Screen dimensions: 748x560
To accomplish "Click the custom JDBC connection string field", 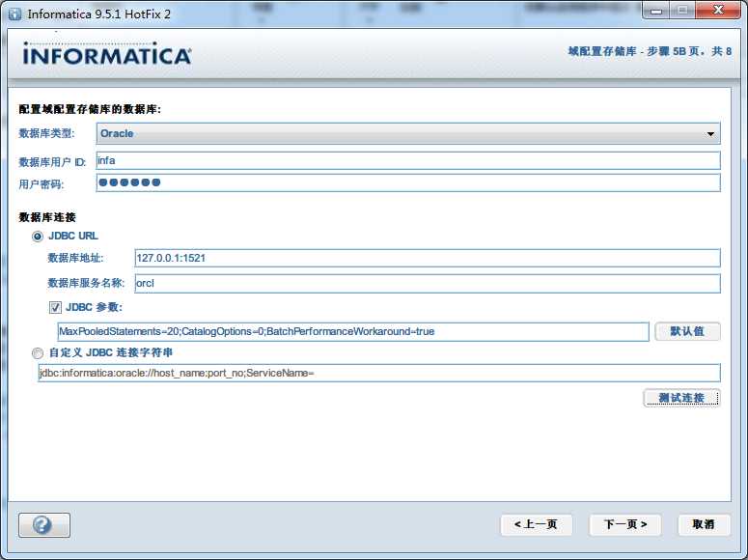I will pos(379,373).
